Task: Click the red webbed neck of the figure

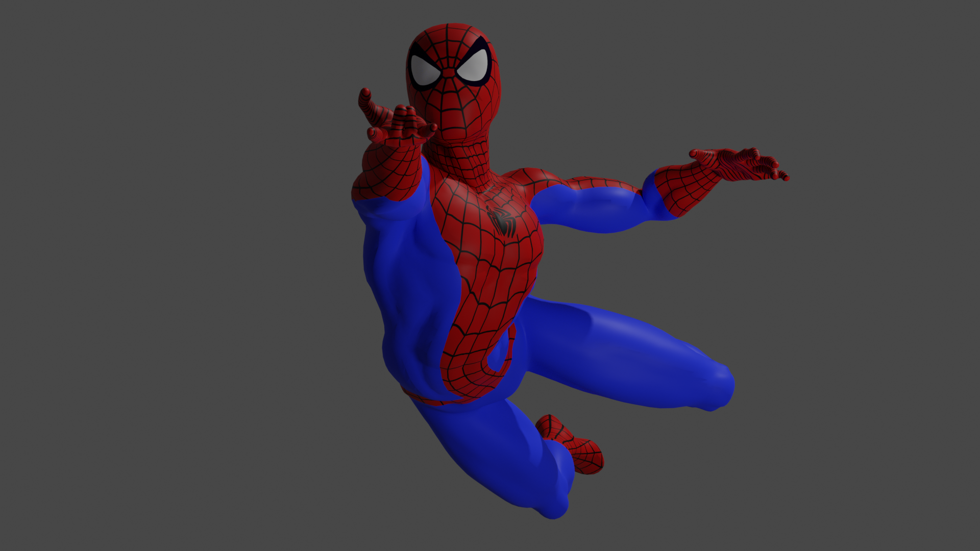Action: [467, 161]
